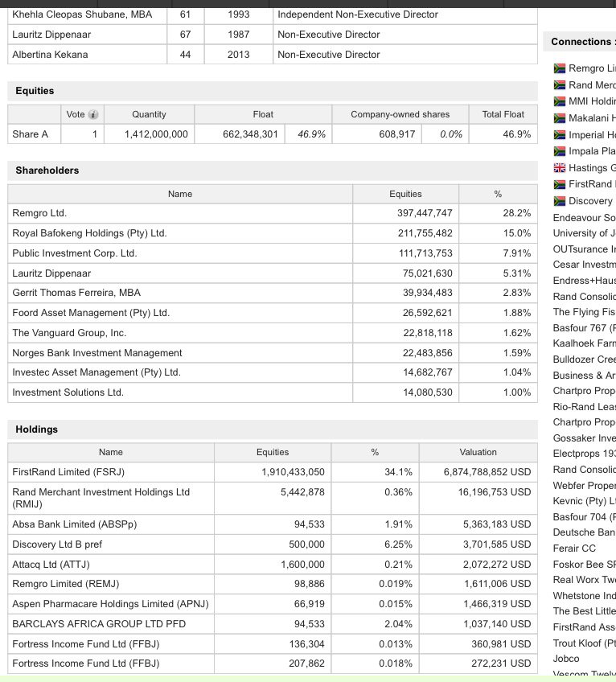This screenshot has width=616, height=682.
Task: Open Ferair CC connection link
Action: tap(574, 548)
